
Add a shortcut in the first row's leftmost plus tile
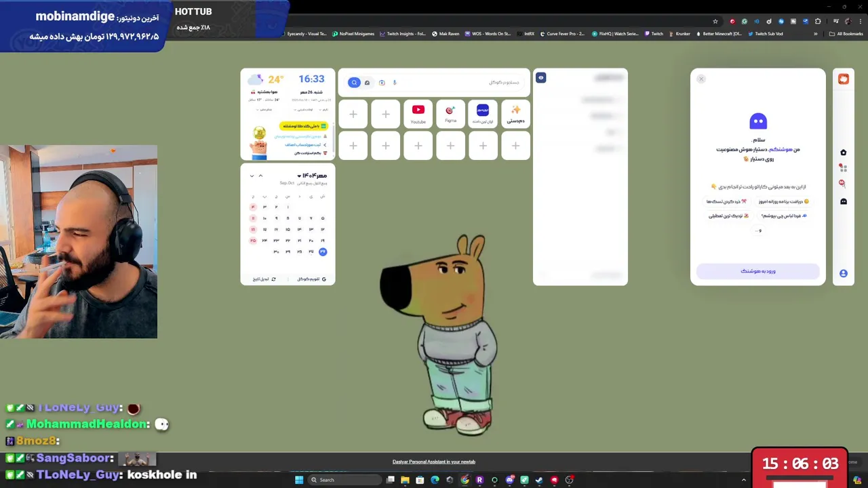point(353,114)
